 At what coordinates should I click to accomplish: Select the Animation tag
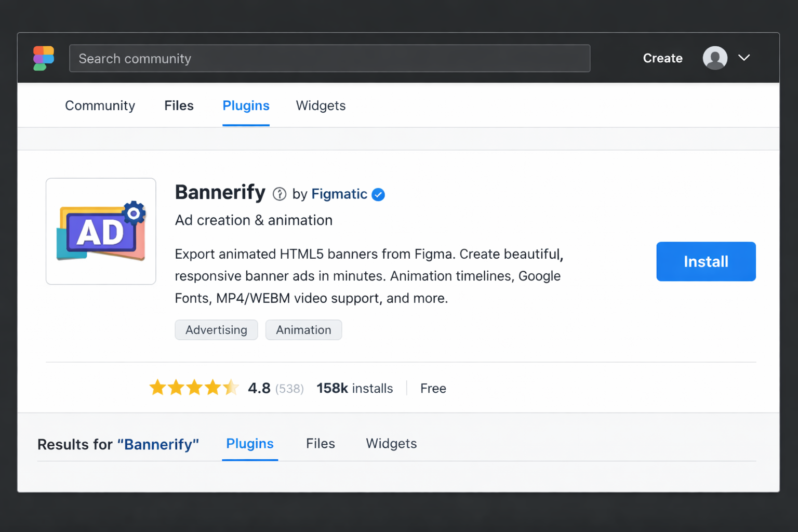tap(303, 330)
